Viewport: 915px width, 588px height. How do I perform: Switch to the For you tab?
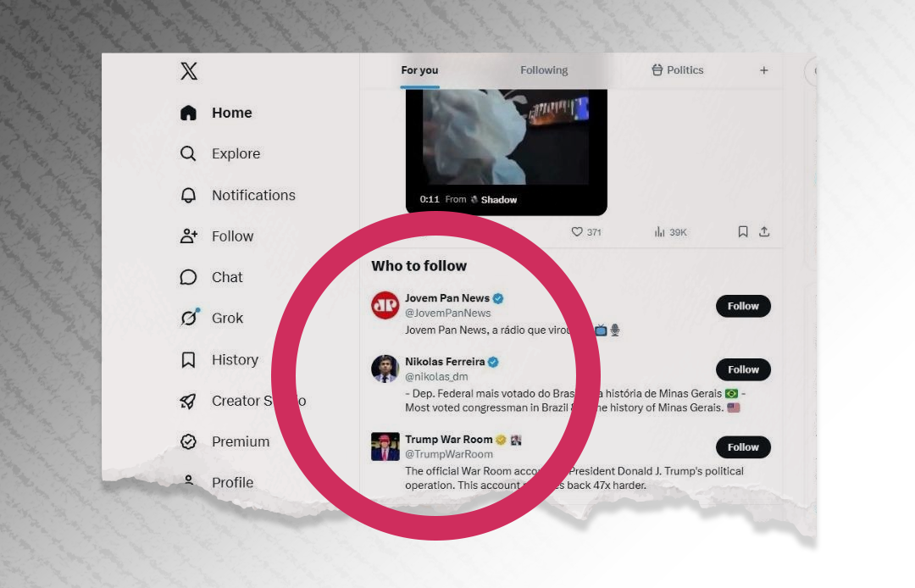419,70
